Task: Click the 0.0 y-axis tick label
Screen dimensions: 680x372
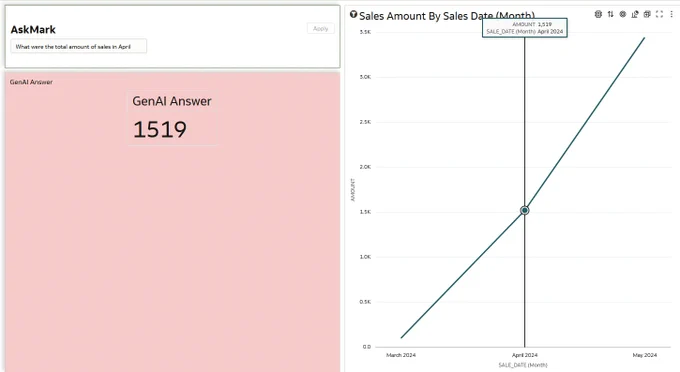Action: pyautogui.click(x=366, y=347)
